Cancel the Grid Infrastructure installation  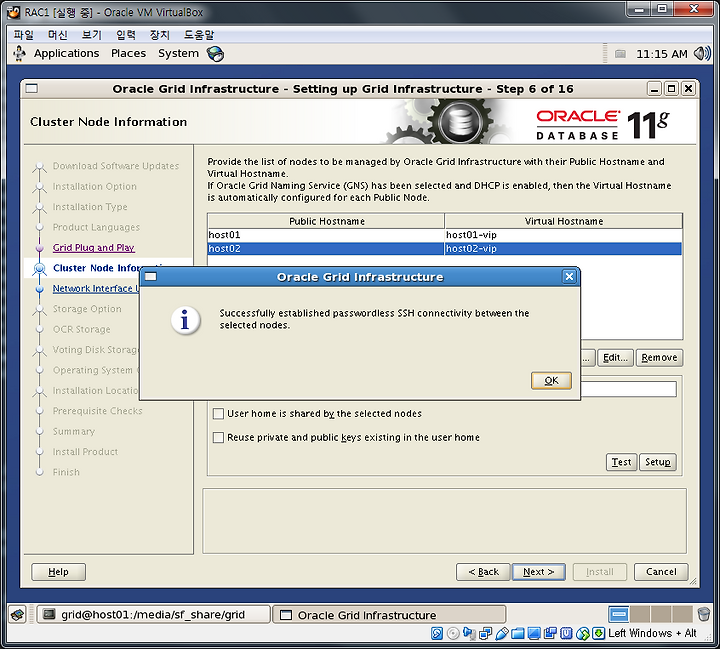(x=661, y=572)
